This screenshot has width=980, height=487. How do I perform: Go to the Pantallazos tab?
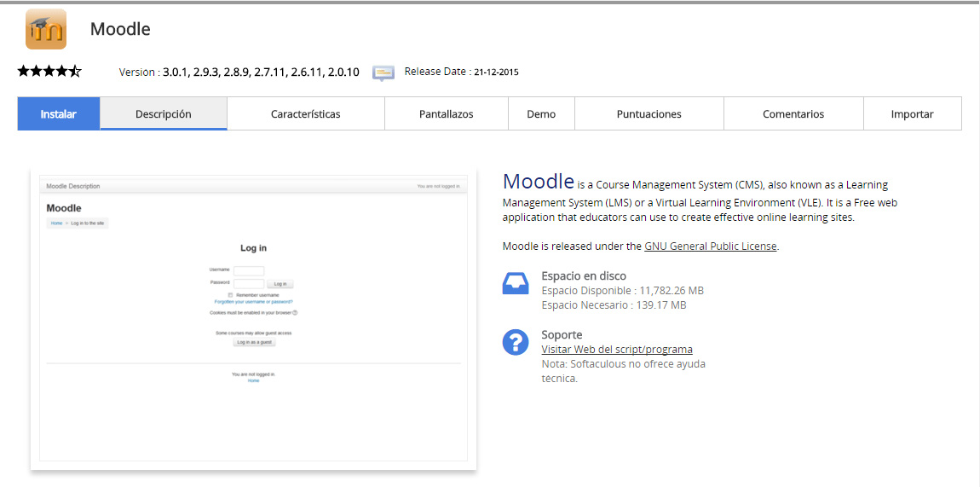pyautogui.click(x=446, y=113)
